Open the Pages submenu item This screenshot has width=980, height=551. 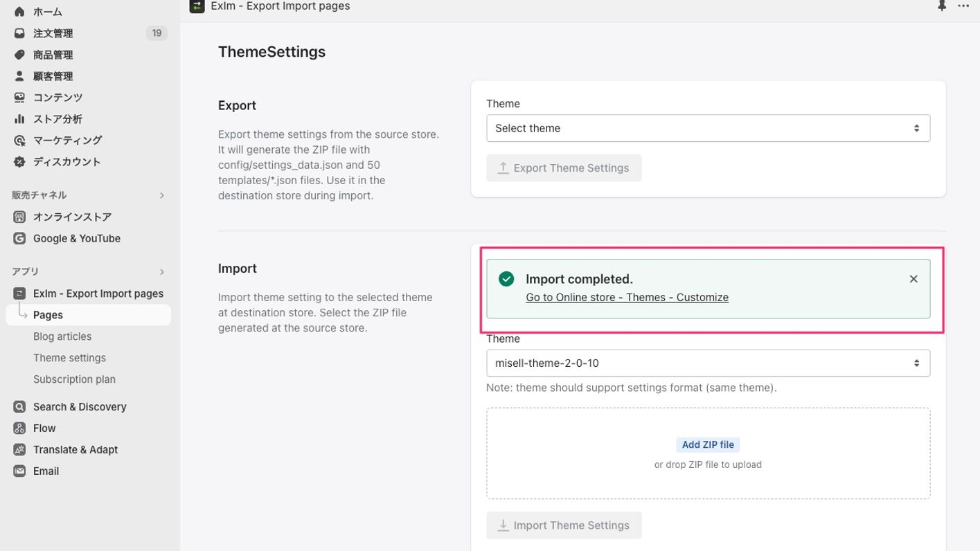[89, 315]
